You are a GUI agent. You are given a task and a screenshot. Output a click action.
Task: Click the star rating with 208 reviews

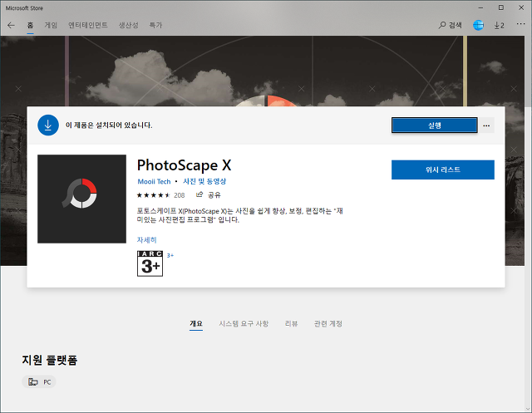160,195
